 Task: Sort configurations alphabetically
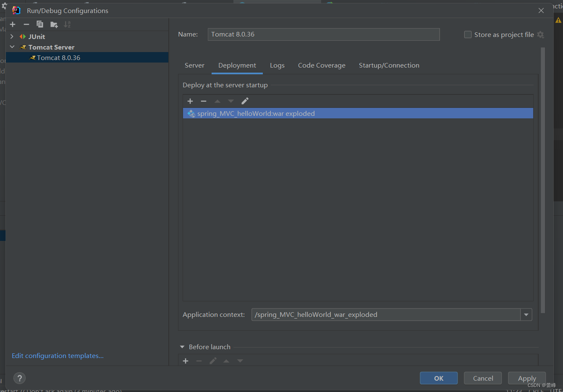67,24
